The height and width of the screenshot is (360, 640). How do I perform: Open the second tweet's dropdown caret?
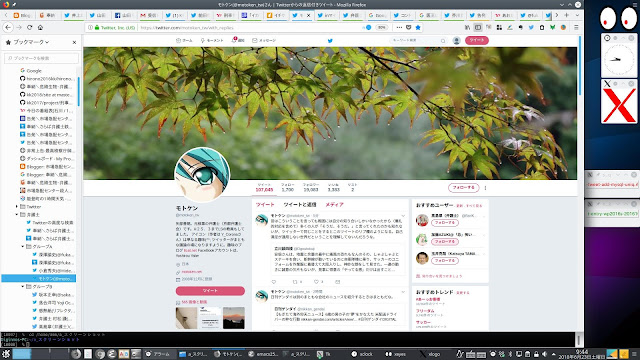click(403, 291)
